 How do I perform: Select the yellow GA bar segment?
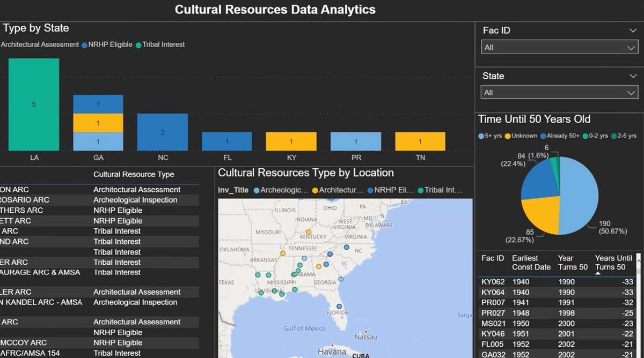(98, 123)
